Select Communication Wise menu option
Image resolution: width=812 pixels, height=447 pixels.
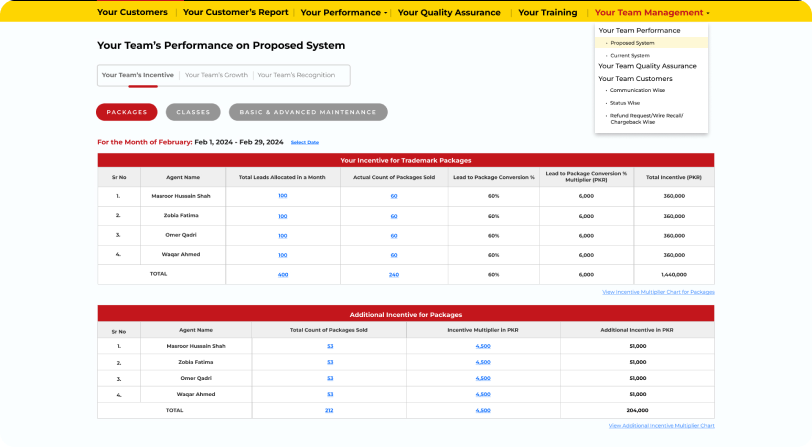coord(637,90)
